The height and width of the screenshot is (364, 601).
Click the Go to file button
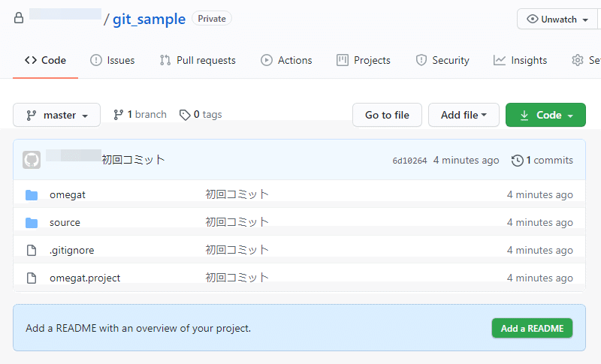pos(387,115)
